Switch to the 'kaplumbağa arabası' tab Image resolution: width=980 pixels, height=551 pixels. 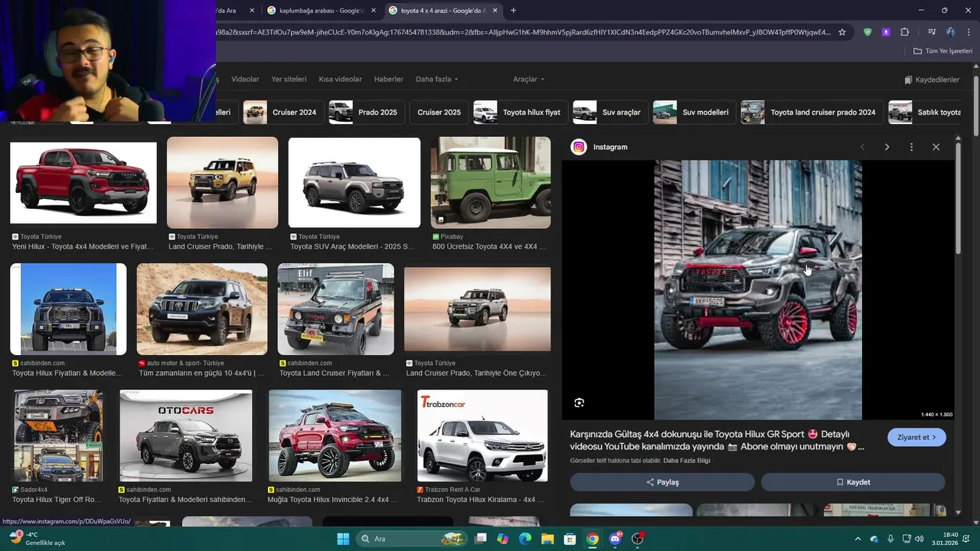(x=320, y=11)
